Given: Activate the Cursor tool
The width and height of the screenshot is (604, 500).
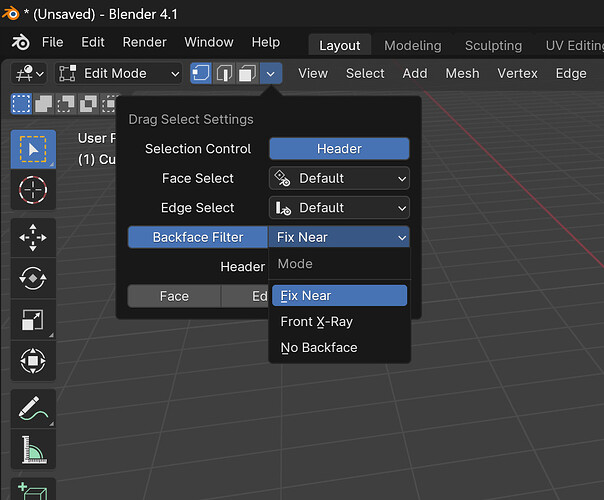Looking at the screenshot, I should pos(33,190).
